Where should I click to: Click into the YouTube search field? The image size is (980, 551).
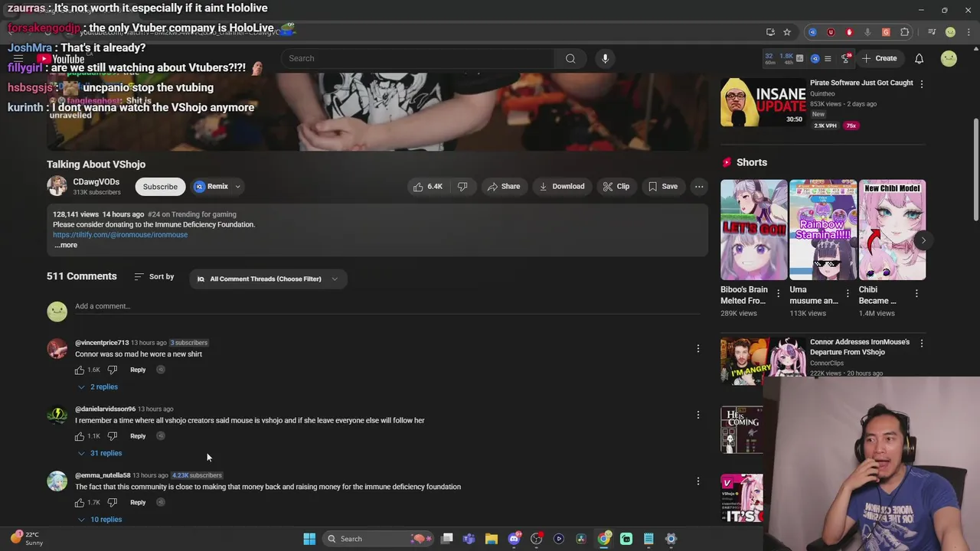tap(417, 58)
